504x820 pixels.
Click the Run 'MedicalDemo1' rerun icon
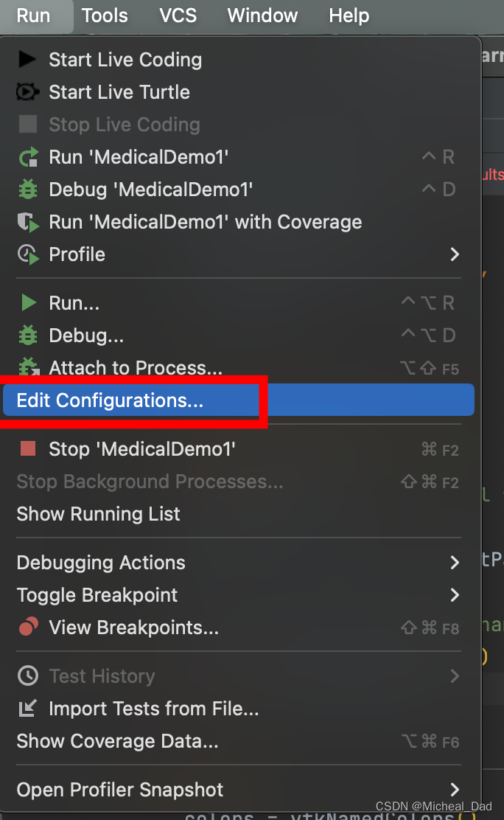tap(28, 157)
